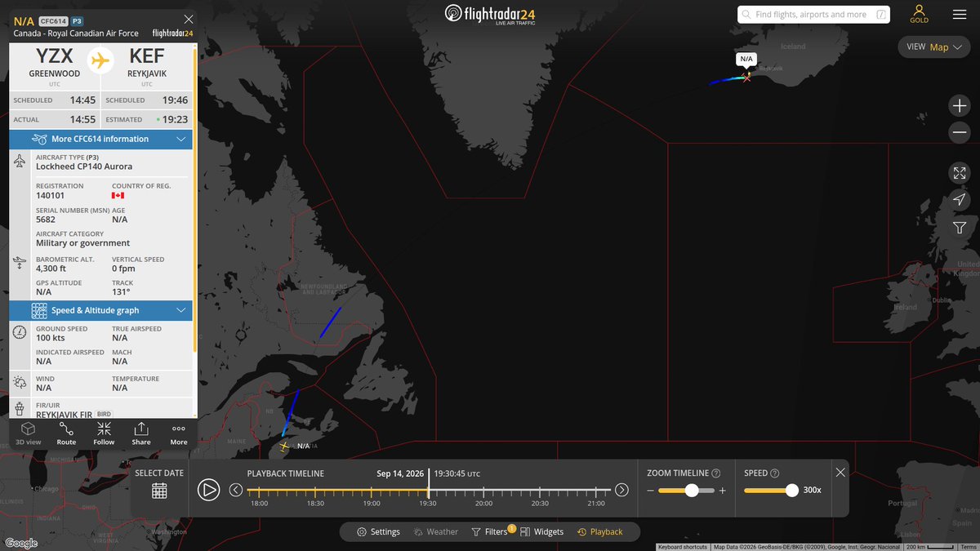The width and height of the screenshot is (980, 551).
Task: Toggle fullscreen map mode
Action: tap(959, 173)
